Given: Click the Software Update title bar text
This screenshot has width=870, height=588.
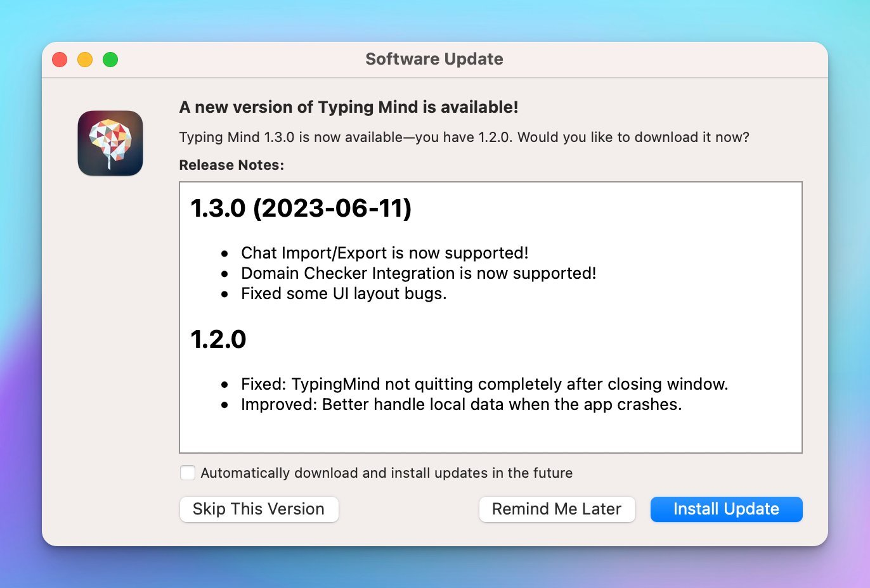Looking at the screenshot, I should pos(434,59).
